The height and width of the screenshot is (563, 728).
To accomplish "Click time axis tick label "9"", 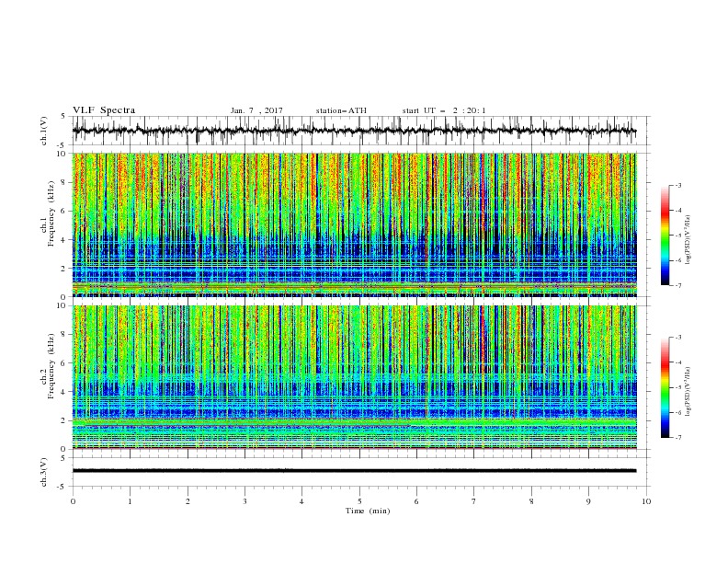I will (x=588, y=501).
